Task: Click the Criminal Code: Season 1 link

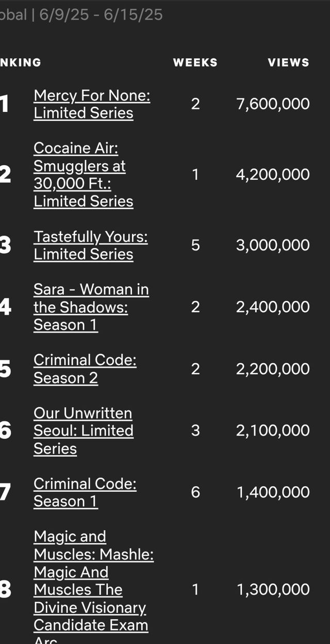Action: click(85, 492)
